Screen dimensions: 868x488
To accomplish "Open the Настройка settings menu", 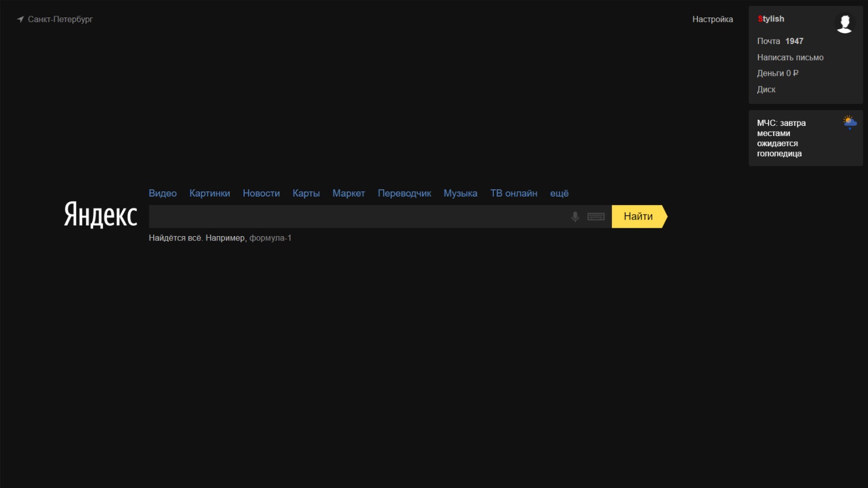I will pyautogui.click(x=713, y=19).
